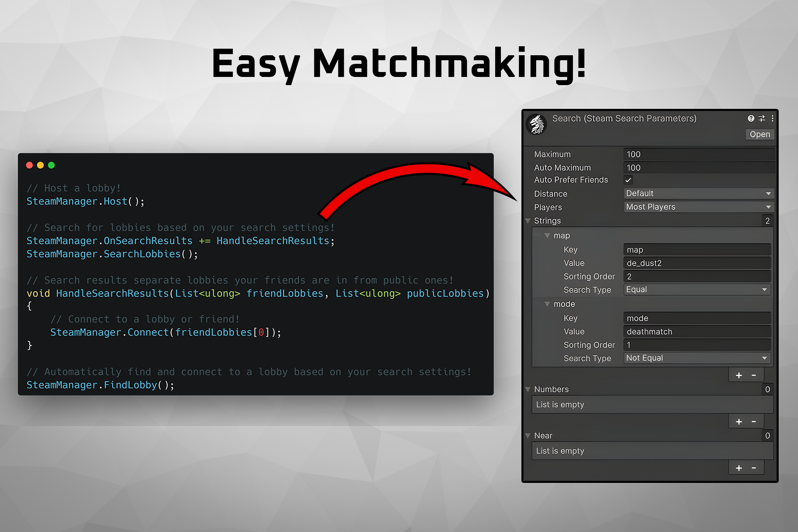This screenshot has width=798, height=532.
Task: Grab the drag handle beside the map element
Action: tap(537, 235)
